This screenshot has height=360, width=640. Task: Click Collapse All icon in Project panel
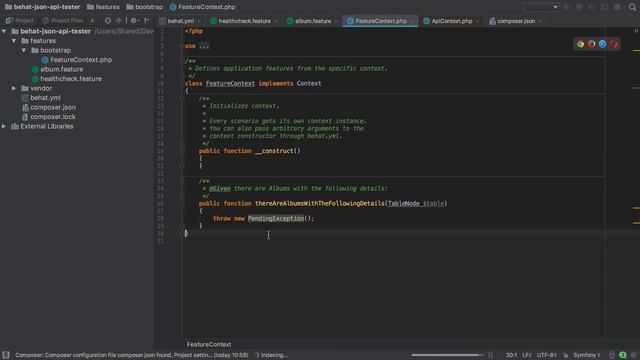point(119,20)
